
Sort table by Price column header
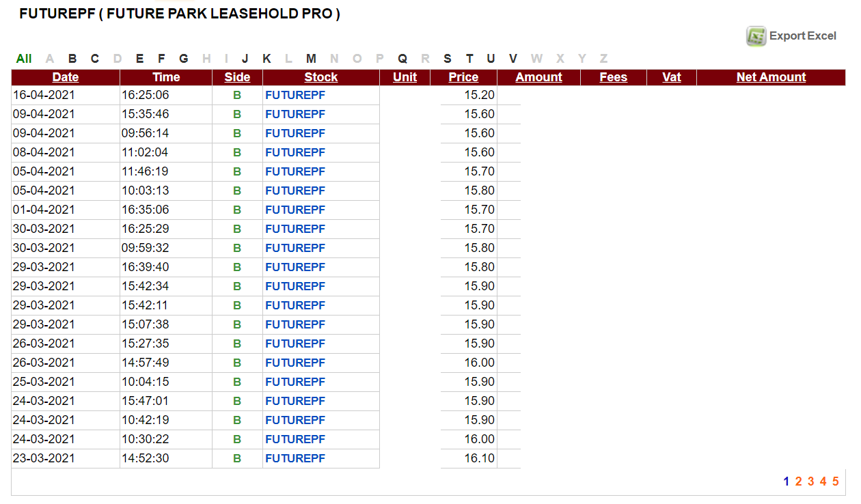click(x=463, y=77)
